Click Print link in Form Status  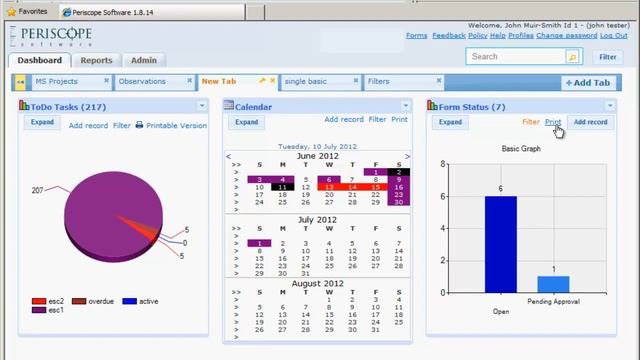[x=553, y=122]
